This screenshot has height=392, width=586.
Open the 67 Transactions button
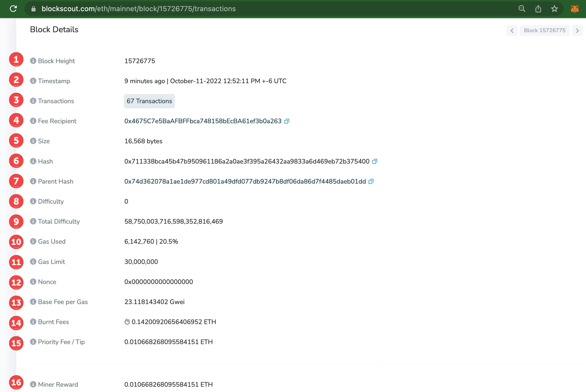click(149, 101)
